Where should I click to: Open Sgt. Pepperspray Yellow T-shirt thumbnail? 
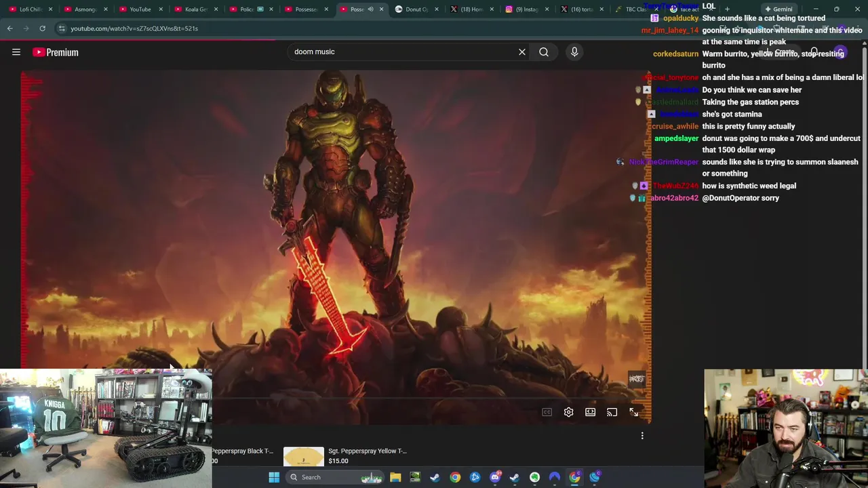[x=303, y=457]
